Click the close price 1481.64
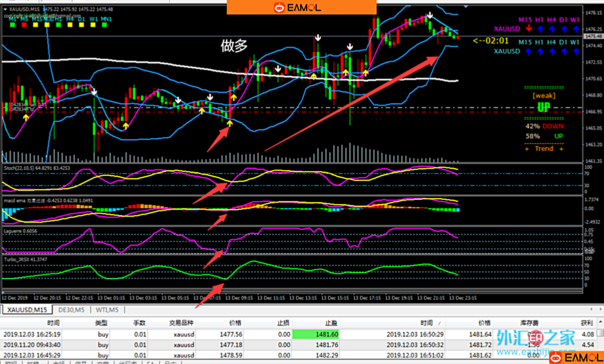Viewport: 604px width, 364px height. click(x=481, y=334)
